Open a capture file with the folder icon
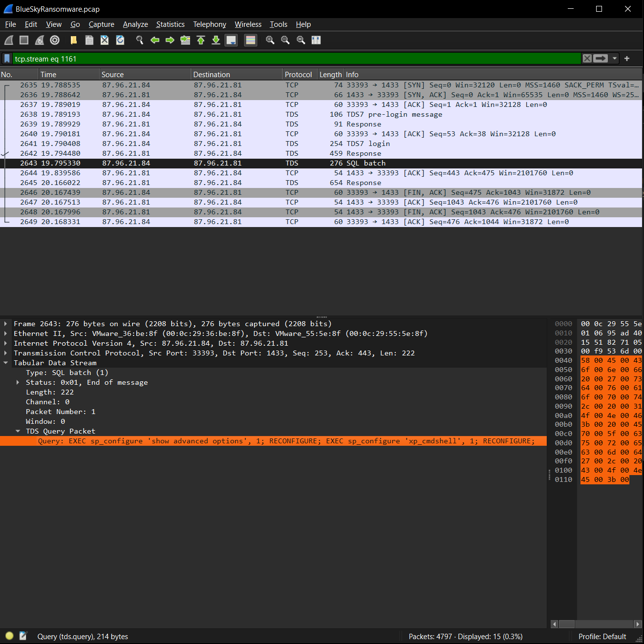This screenshot has width=644, height=644. pos(74,40)
